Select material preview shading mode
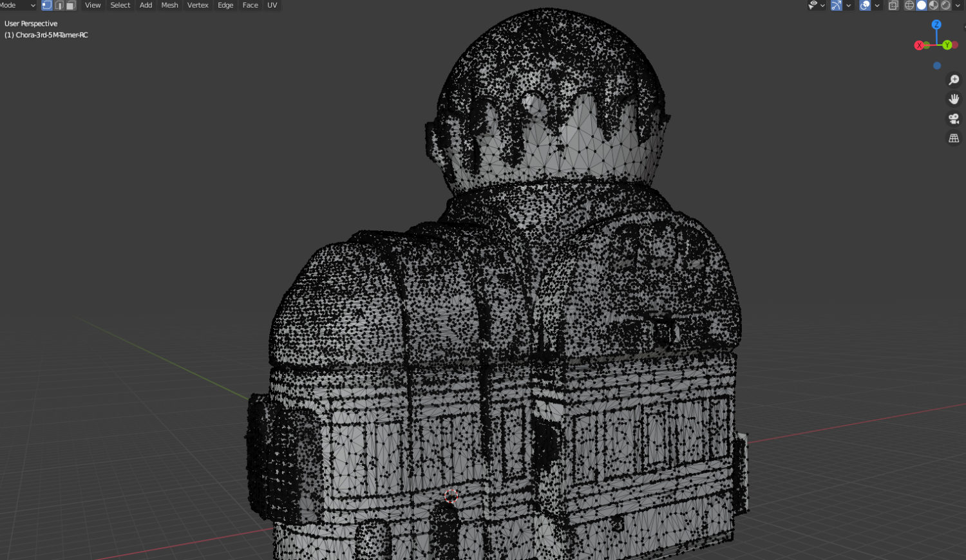The height and width of the screenshot is (560, 966). pyautogui.click(x=934, y=5)
